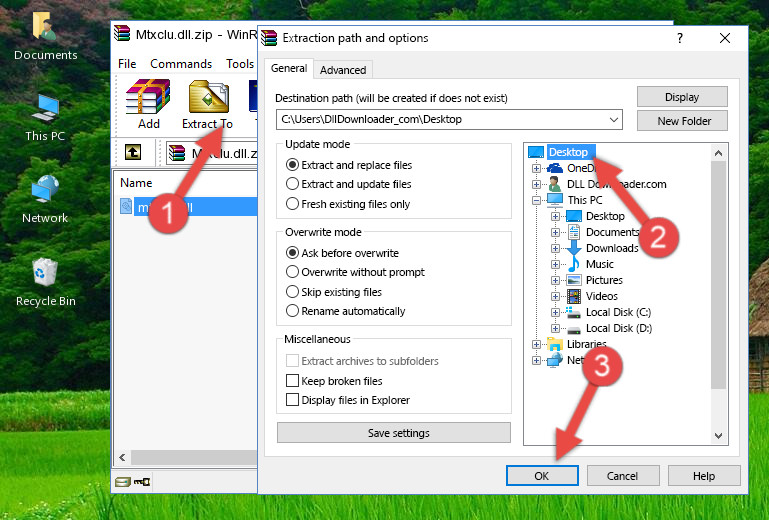
Task: Select Videos folder in tree
Action: pos(602,296)
